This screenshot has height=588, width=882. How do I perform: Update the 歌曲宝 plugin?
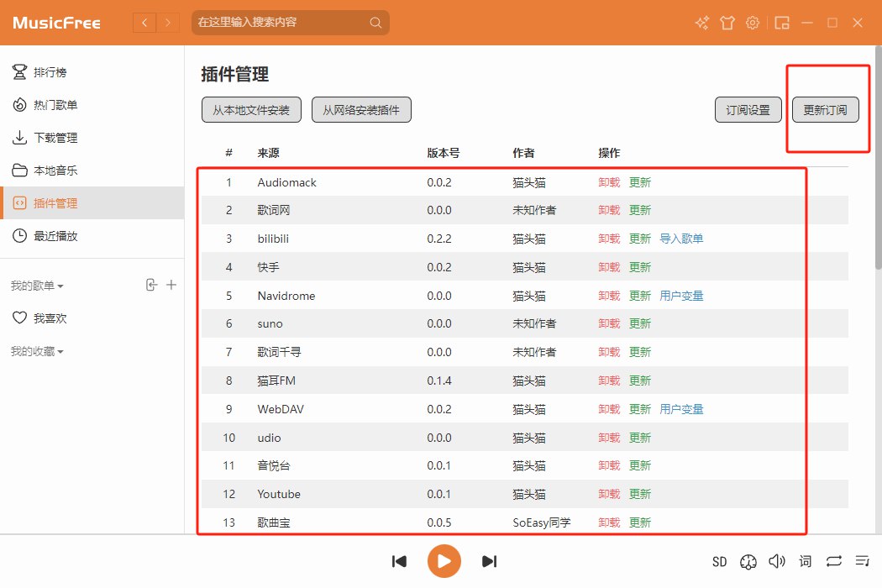pos(640,522)
